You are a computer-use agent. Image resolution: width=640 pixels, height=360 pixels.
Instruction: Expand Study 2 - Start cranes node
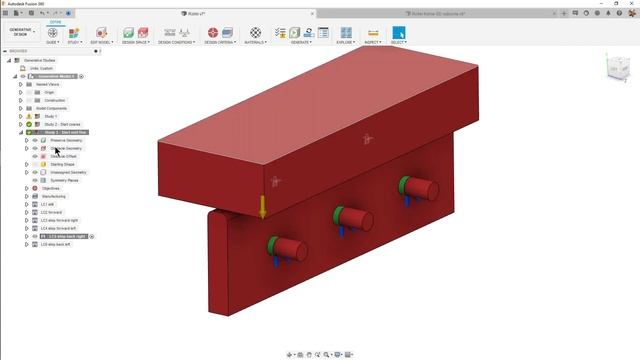21,124
